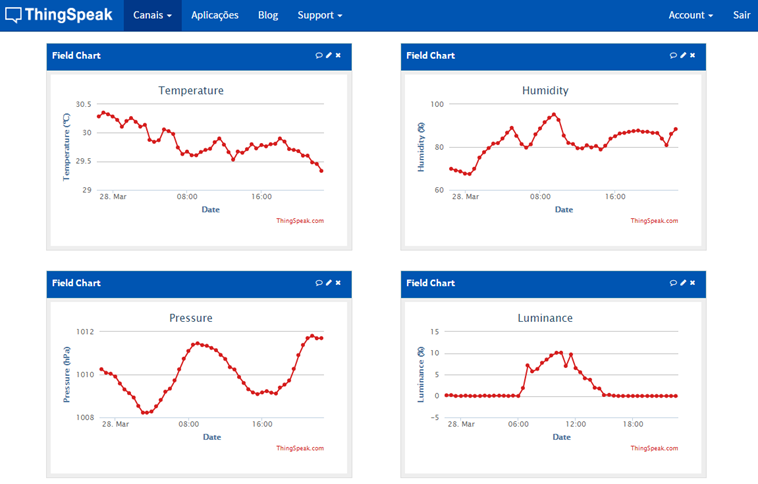Edit the Humidity chart with pencil icon
Image resolution: width=758 pixels, height=484 pixels.
pyautogui.click(x=683, y=56)
